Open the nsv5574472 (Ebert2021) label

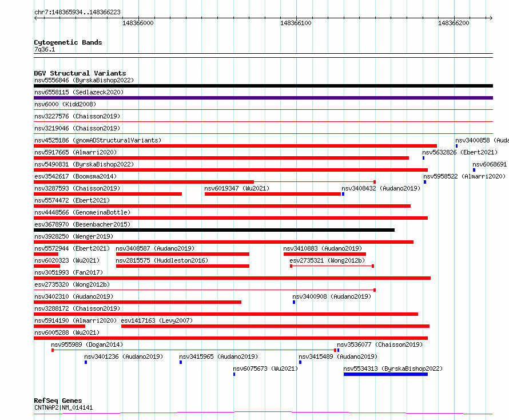click(x=72, y=200)
